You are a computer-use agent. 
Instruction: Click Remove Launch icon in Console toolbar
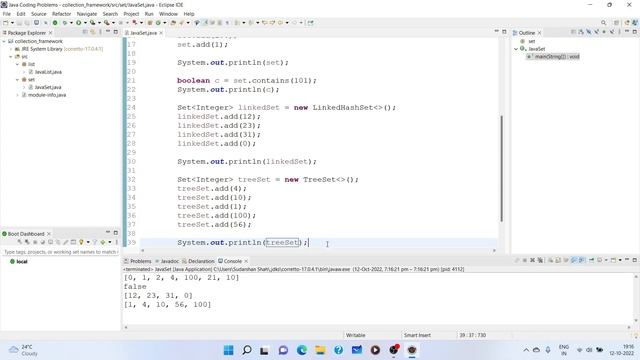pos(532,260)
